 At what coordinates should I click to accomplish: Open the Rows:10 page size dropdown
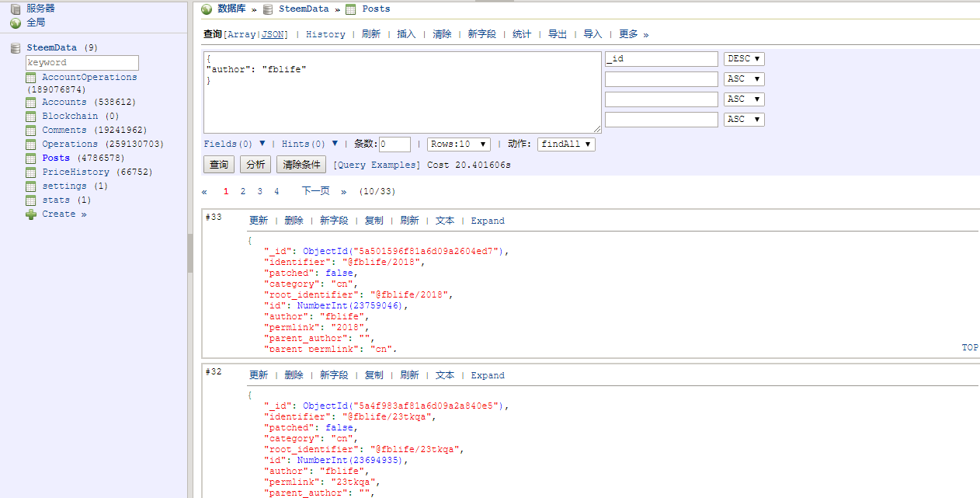[x=459, y=145]
